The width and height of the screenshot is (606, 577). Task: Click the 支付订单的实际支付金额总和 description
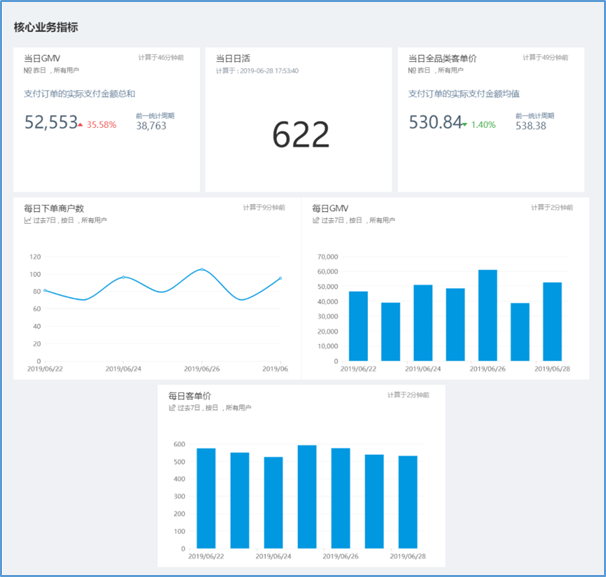point(80,94)
